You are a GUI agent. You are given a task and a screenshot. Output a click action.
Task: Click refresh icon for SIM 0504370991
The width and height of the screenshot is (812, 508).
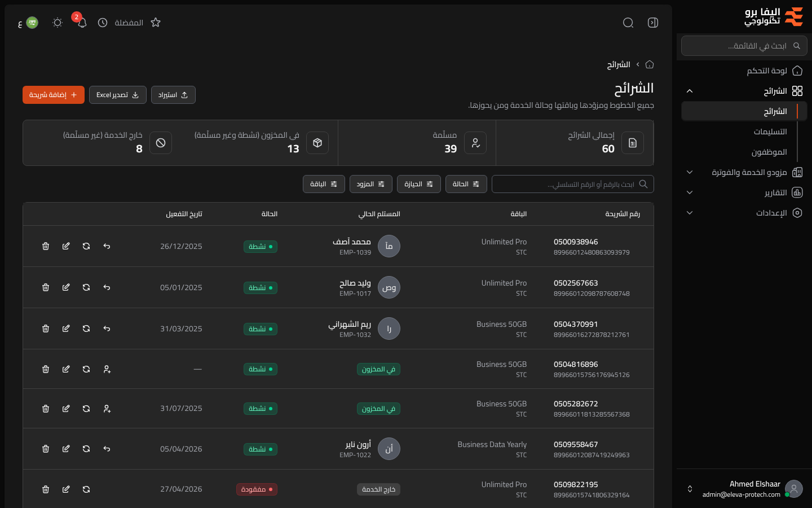click(x=86, y=329)
